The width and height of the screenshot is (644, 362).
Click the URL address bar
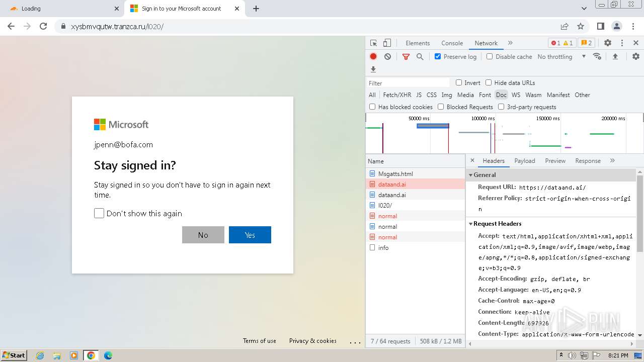tap(307, 26)
